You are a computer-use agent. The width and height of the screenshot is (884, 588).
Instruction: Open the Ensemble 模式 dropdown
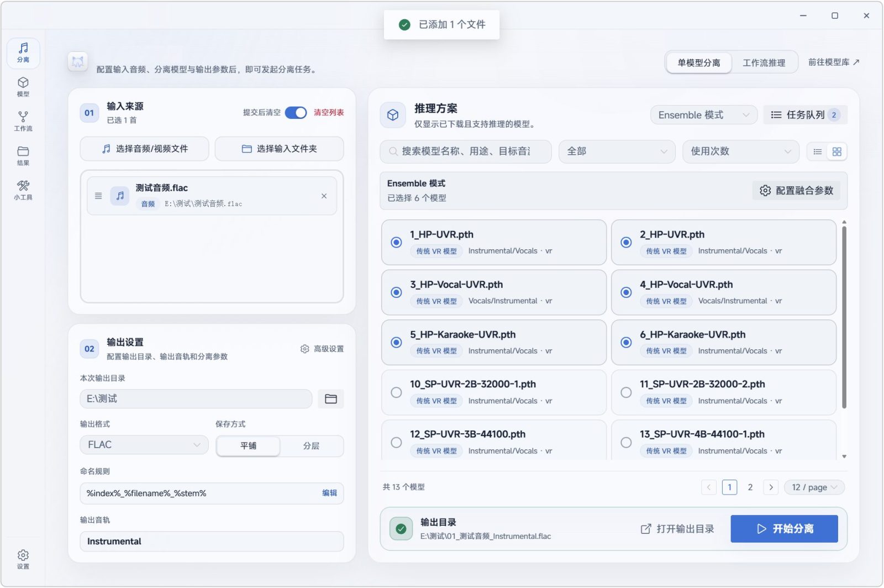pyautogui.click(x=704, y=115)
